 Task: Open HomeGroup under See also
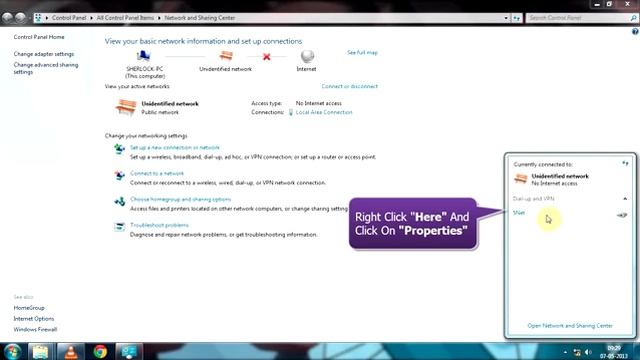click(x=29, y=308)
